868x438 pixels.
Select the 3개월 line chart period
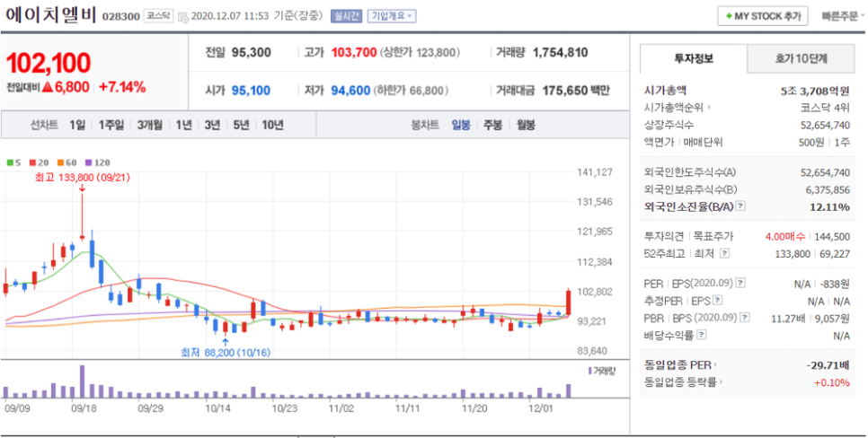click(x=150, y=125)
